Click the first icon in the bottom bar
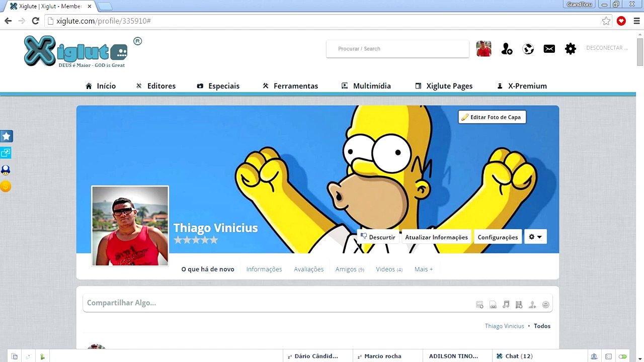 tap(15, 356)
